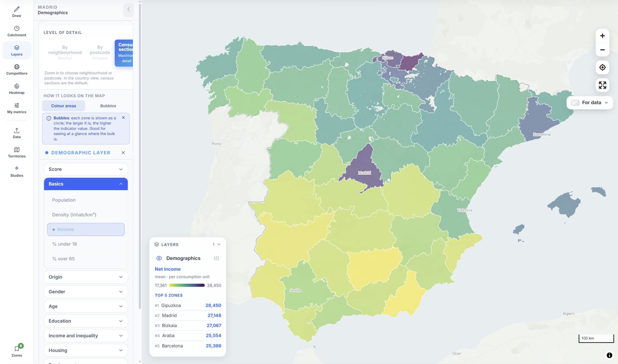Select Bubbles display mode
The height and width of the screenshot is (364, 618).
click(108, 106)
